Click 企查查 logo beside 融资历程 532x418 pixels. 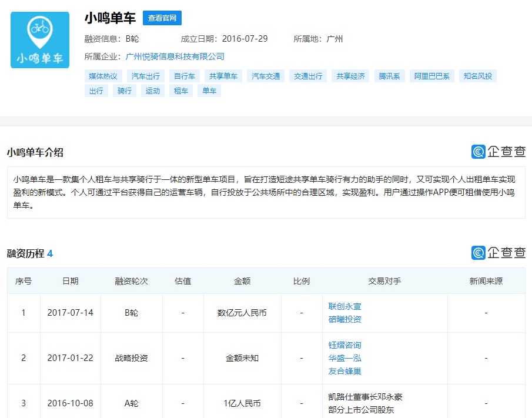point(498,253)
